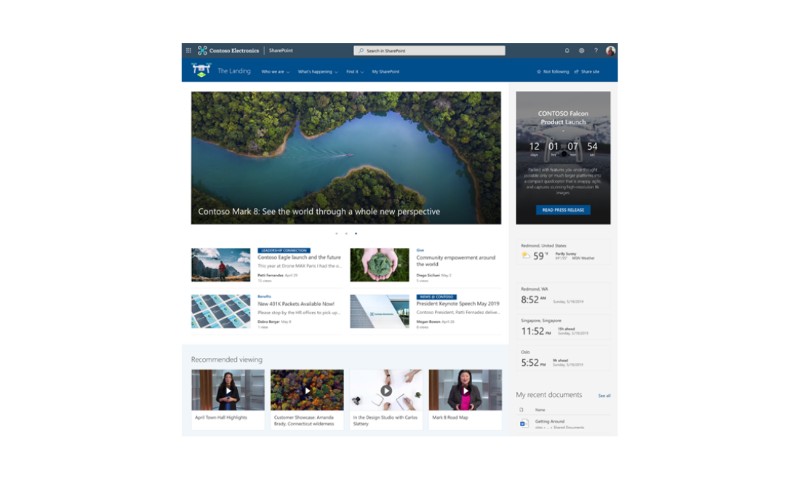800x480 pixels.
Task: Click the Leadership Connection tag
Action: point(284,250)
